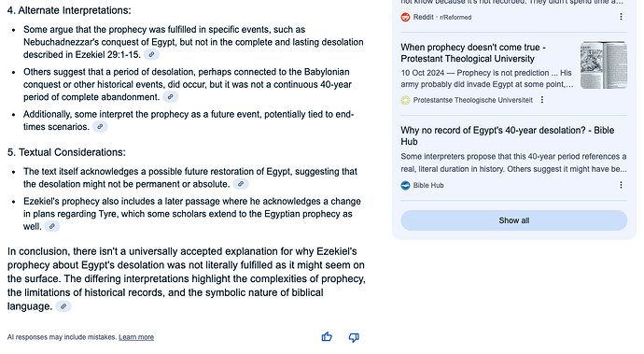Click the Bible Hub site icon
644x354 pixels.
tap(405, 186)
